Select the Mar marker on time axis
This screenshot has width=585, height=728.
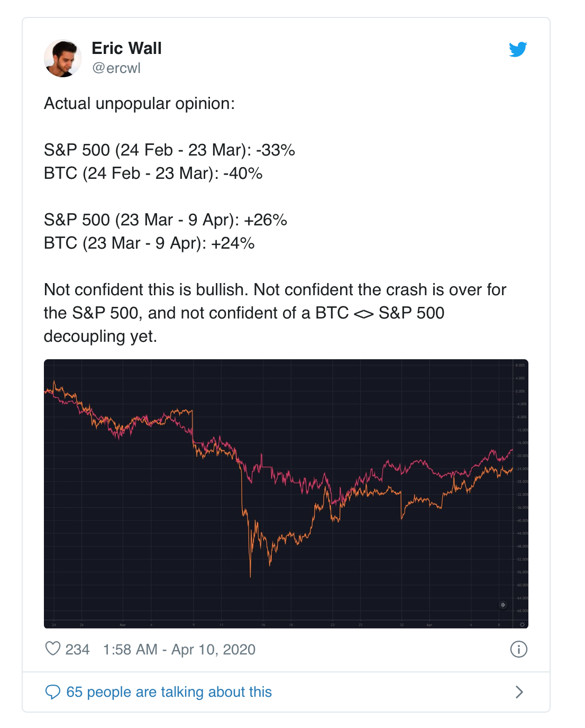click(x=123, y=625)
